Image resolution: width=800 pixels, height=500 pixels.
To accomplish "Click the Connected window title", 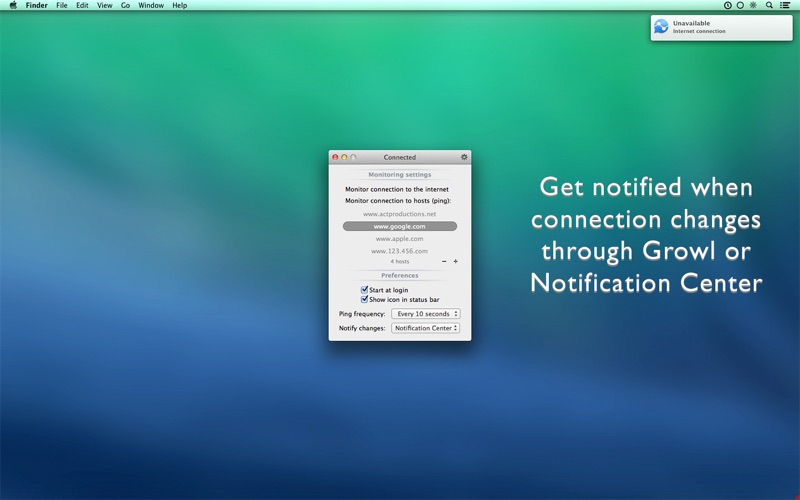I will [399, 157].
